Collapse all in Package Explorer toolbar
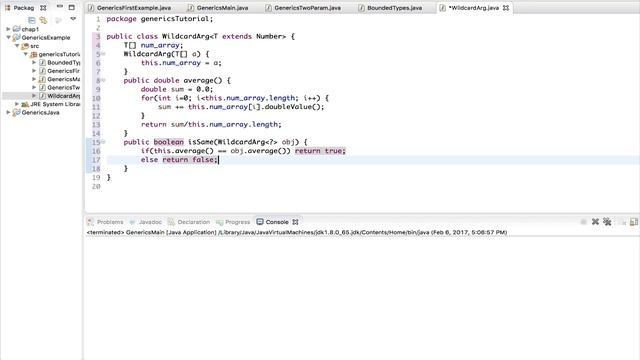The height and width of the screenshot is (360, 640). (31, 20)
